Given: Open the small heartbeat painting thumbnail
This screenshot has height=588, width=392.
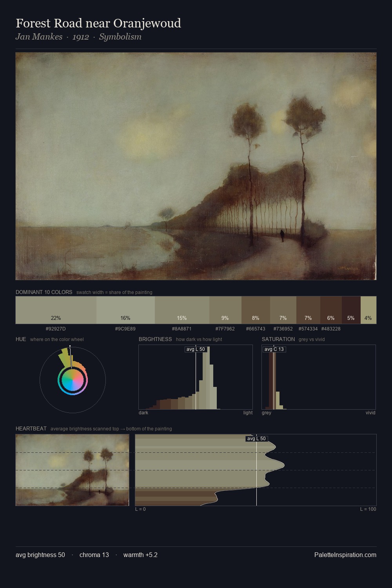Looking at the screenshot, I should click(72, 470).
